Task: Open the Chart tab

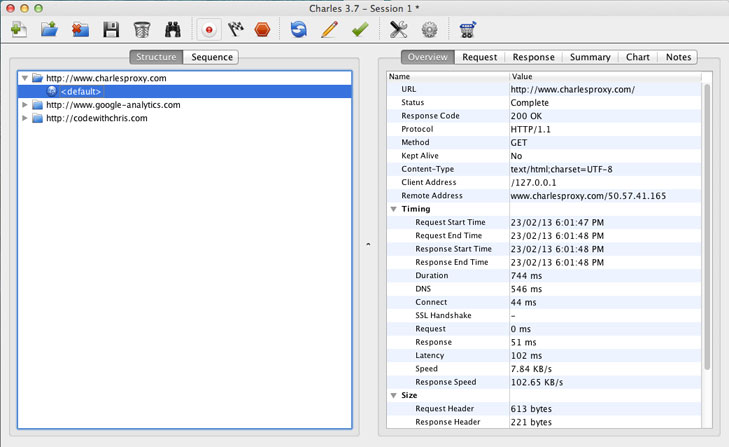Action: [637, 57]
